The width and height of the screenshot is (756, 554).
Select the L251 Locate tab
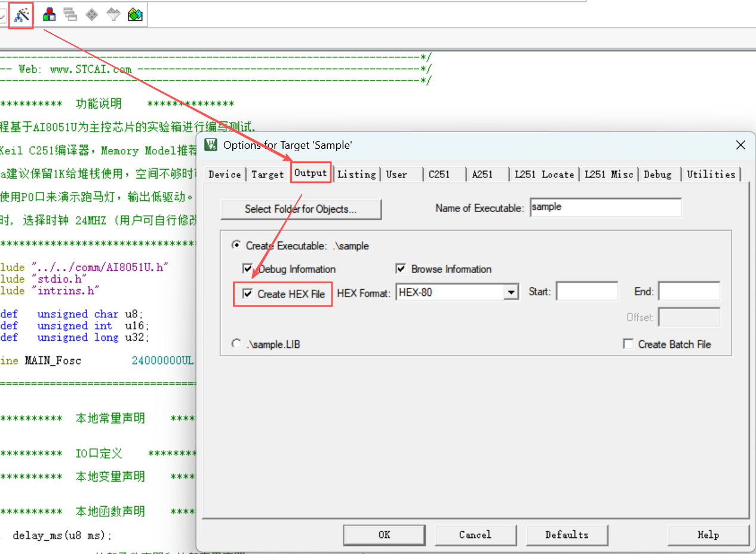[544, 174]
